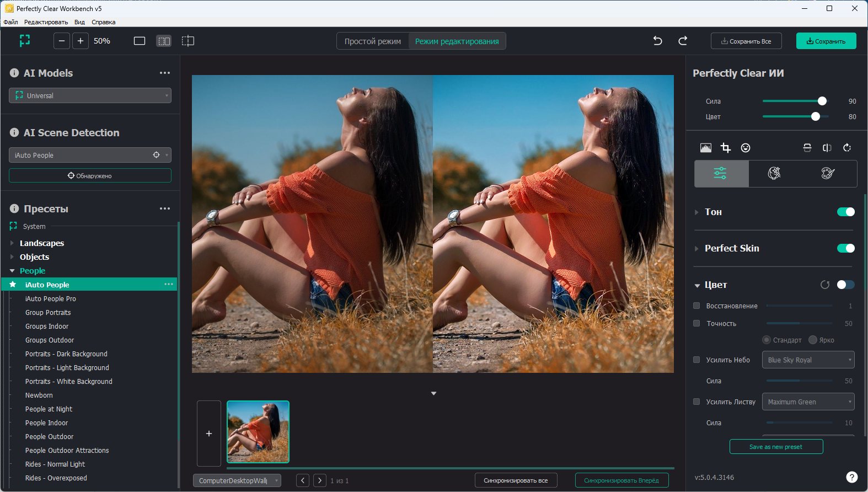Viewport: 868px width, 492px height.
Task: Click the Save as new preset button
Action: 776,447
